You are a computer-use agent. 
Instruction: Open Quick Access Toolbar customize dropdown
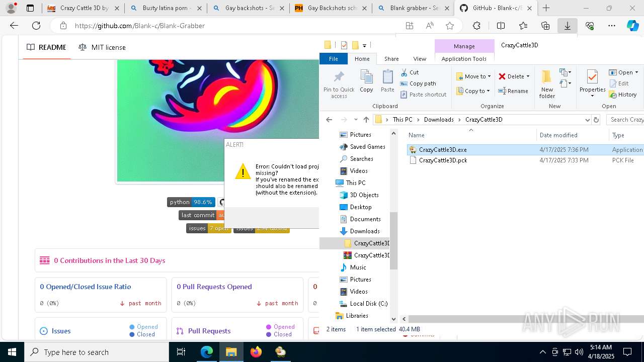tap(364, 45)
